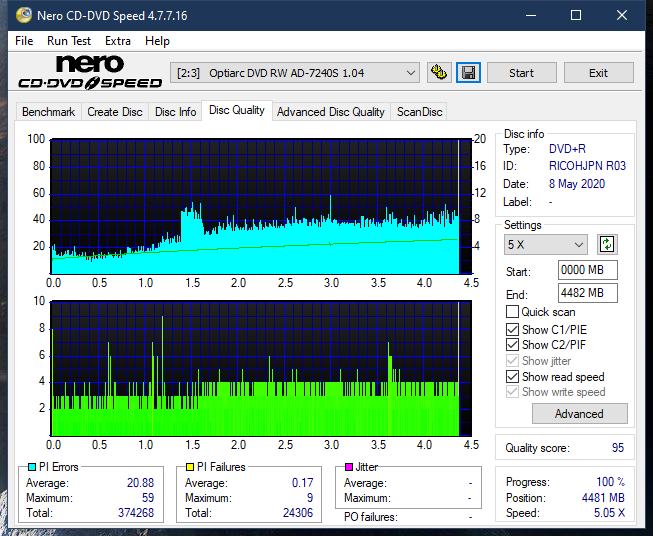Image resolution: width=653 pixels, height=536 pixels.
Task: Click the Start position field 0000 MB
Action: [x=587, y=270]
